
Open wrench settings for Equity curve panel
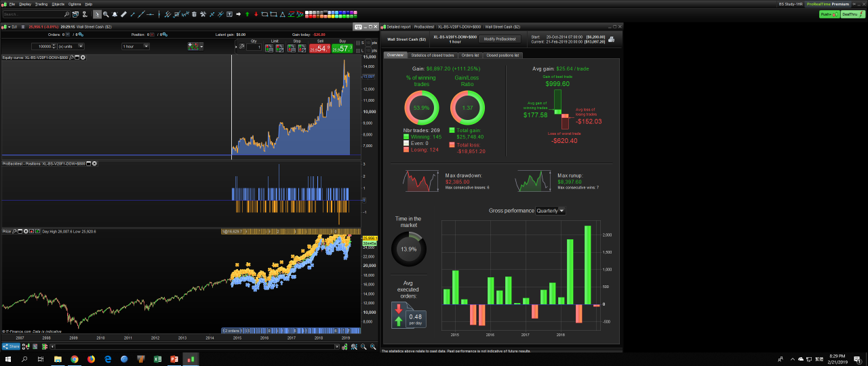(71, 58)
